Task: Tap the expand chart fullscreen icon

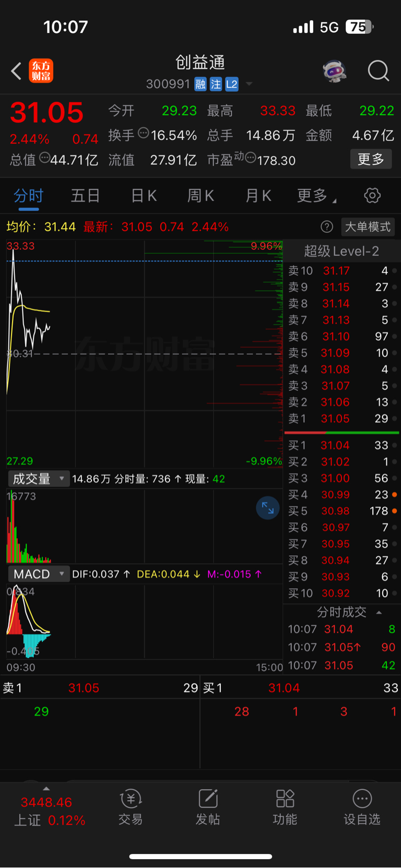Action: tap(268, 508)
